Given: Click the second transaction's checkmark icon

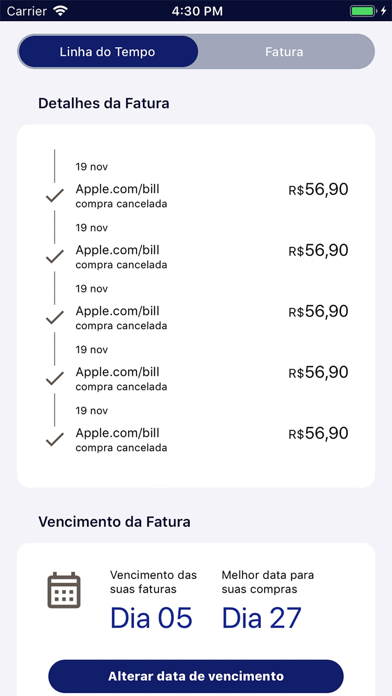Looking at the screenshot, I should coord(55,256).
